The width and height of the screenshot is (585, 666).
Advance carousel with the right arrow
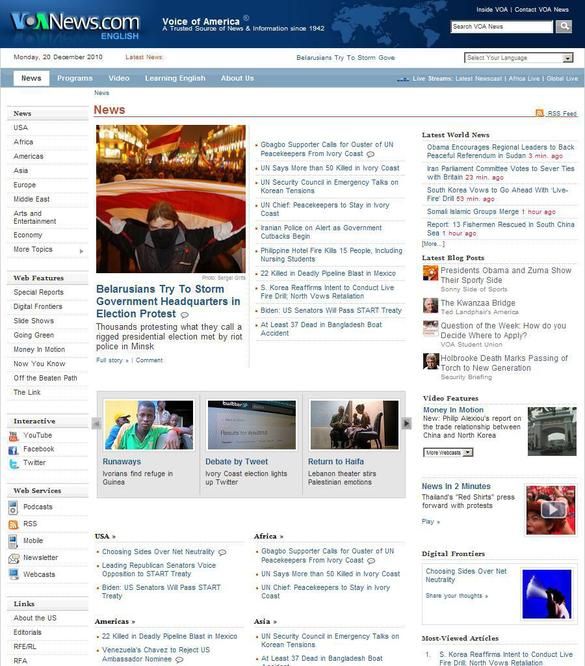pos(407,423)
